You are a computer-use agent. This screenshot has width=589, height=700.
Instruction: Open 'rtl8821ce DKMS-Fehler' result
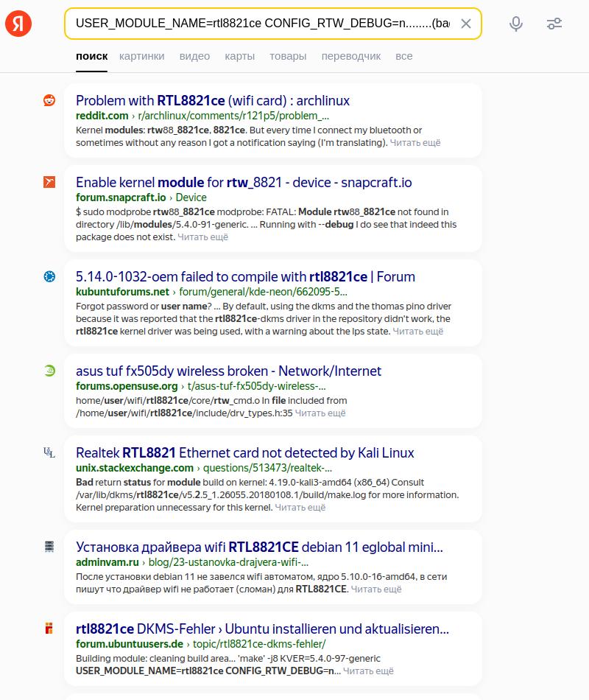pos(262,629)
